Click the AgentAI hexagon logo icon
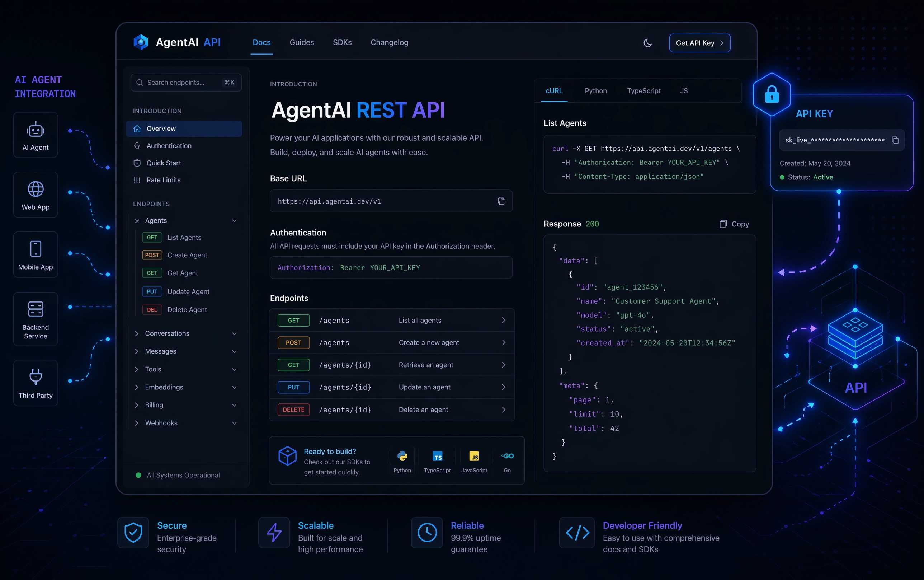The width and height of the screenshot is (924, 580). click(x=141, y=42)
